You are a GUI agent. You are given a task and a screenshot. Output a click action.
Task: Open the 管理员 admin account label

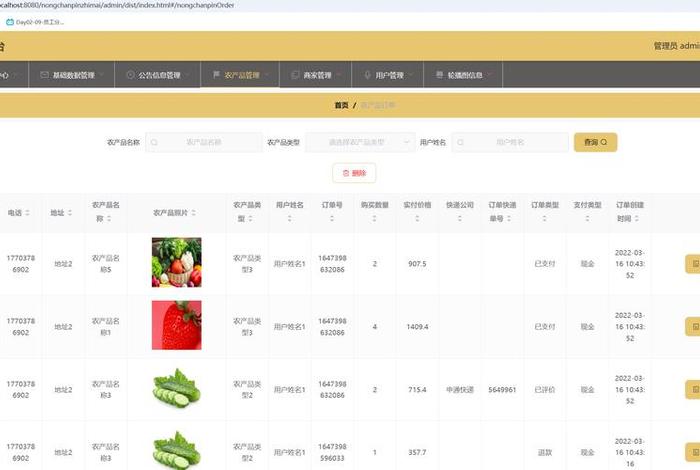pos(676,46)
